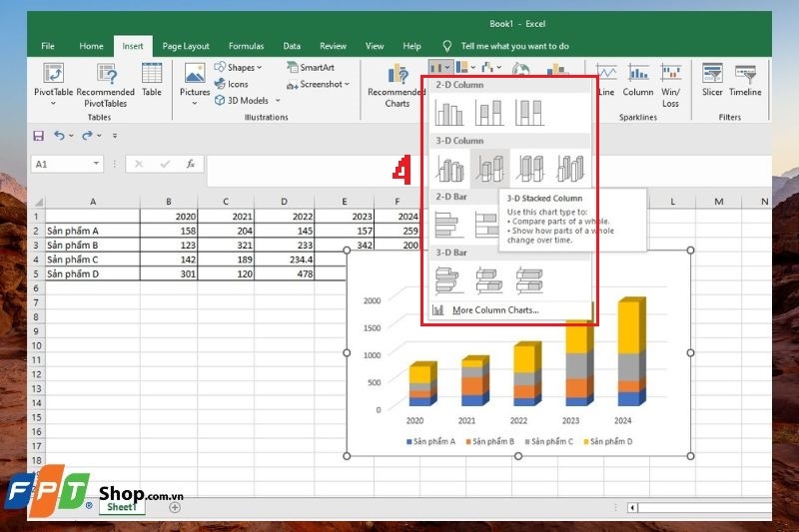Insert a Win/Loss sparkline
799x532 pixels.
point(670,85)
